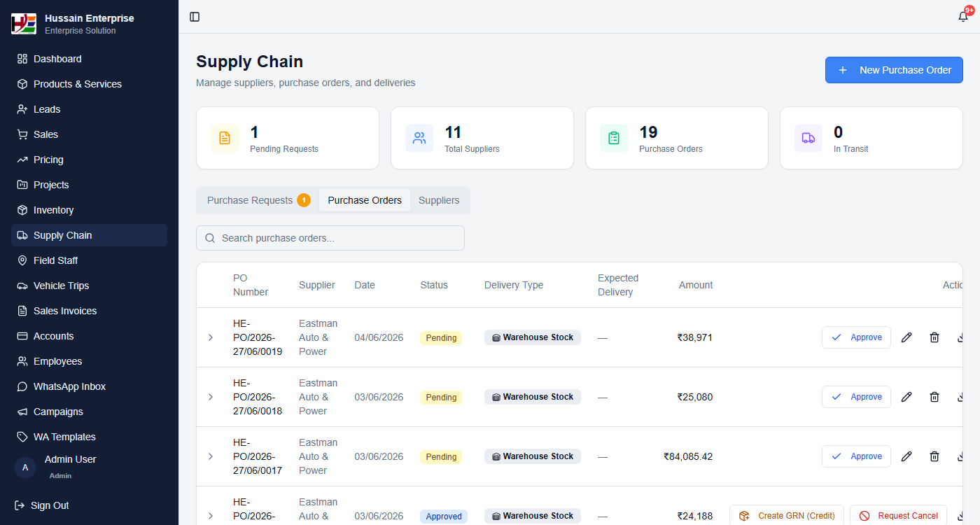Delete purchase order 0017 via trash icon
Viewport: 980px width, 525px height.
click(934, 456)
